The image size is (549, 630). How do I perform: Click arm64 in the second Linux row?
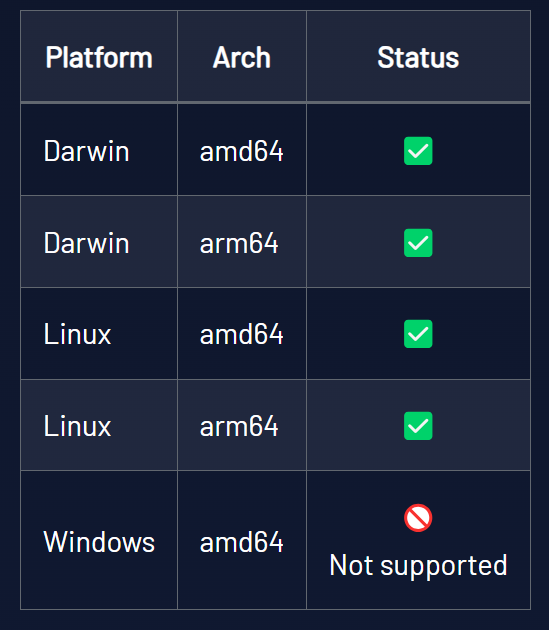[x=239, y=426]
